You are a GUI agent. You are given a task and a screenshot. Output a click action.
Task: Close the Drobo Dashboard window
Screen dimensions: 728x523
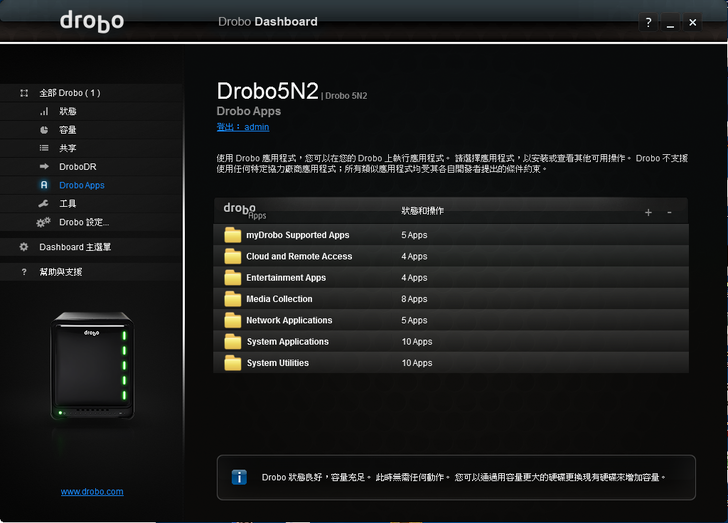pyautogui.click(x=692, y=22)
